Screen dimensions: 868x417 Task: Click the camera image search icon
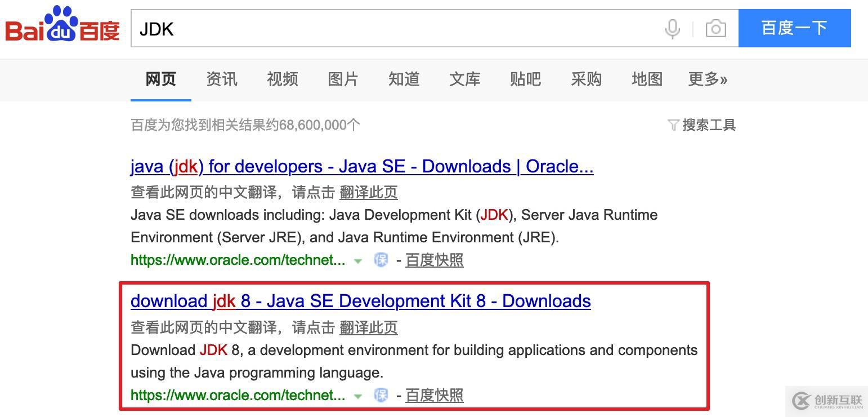click(715, 28)
